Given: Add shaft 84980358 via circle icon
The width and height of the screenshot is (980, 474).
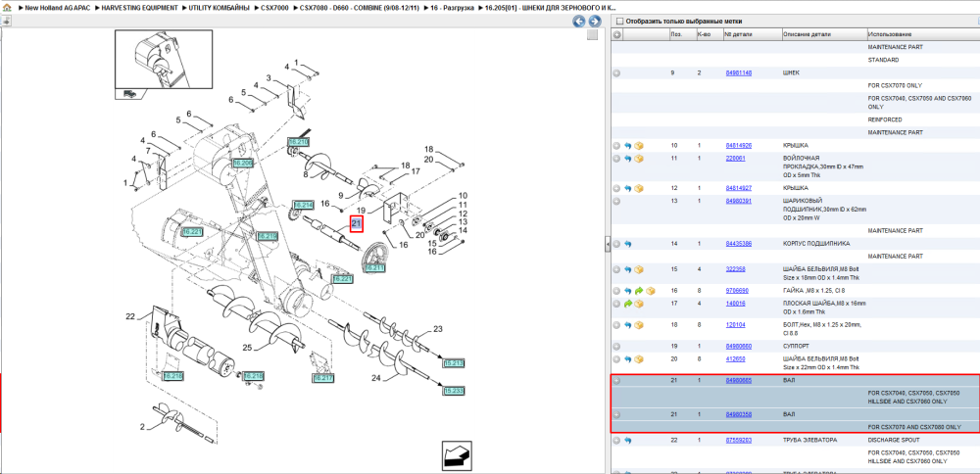Looking at the screenshot, I should pyautogui.click(x=616, y=414).
